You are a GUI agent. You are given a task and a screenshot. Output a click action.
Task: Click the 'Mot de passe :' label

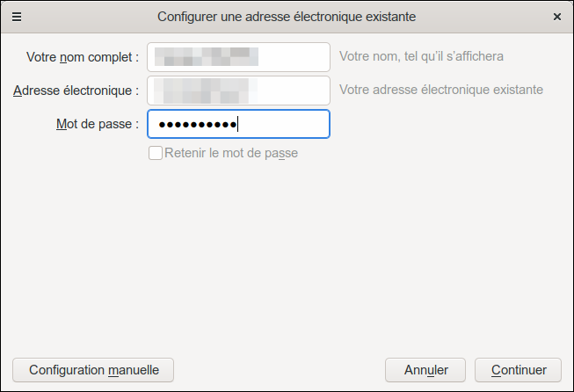[97, 124]
